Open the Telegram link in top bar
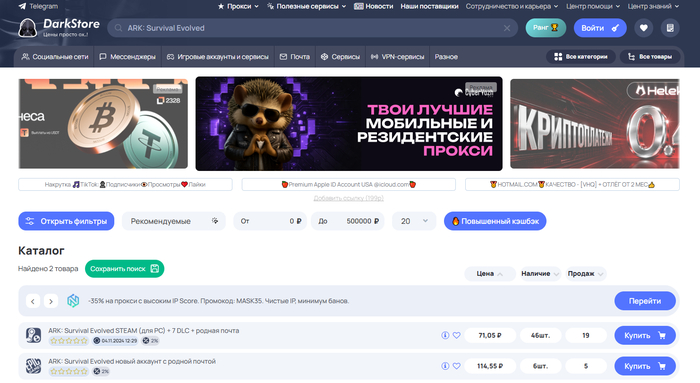 [38, 6]
